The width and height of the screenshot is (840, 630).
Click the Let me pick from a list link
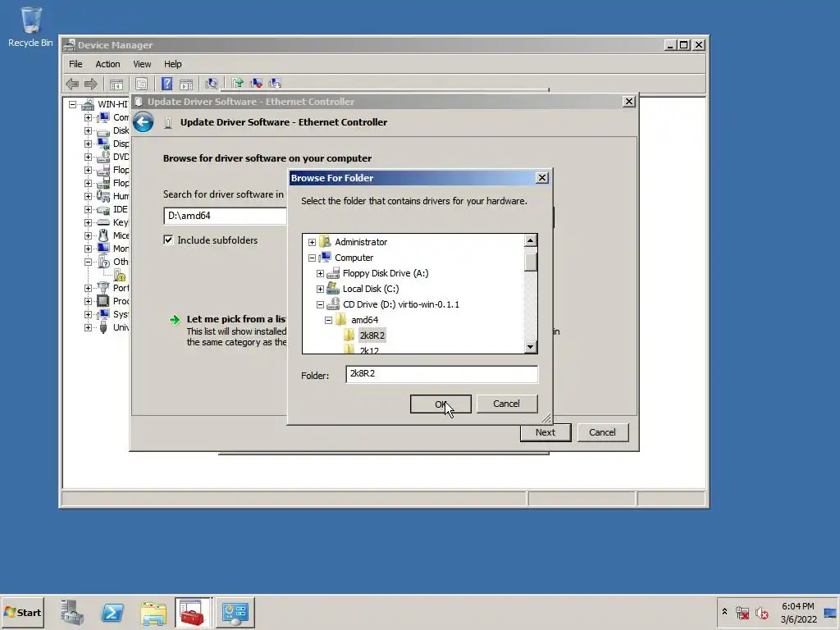(236, 319)
